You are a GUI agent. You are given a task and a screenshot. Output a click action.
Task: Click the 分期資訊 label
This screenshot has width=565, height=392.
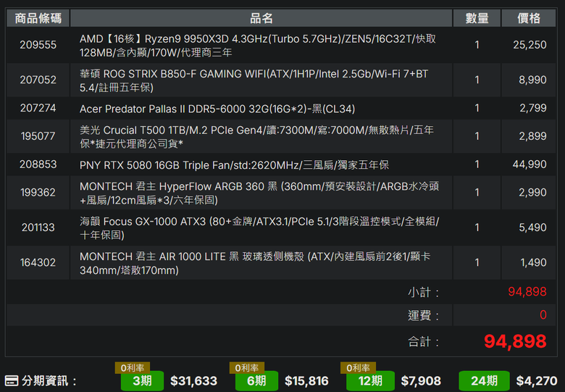(49, 381)
